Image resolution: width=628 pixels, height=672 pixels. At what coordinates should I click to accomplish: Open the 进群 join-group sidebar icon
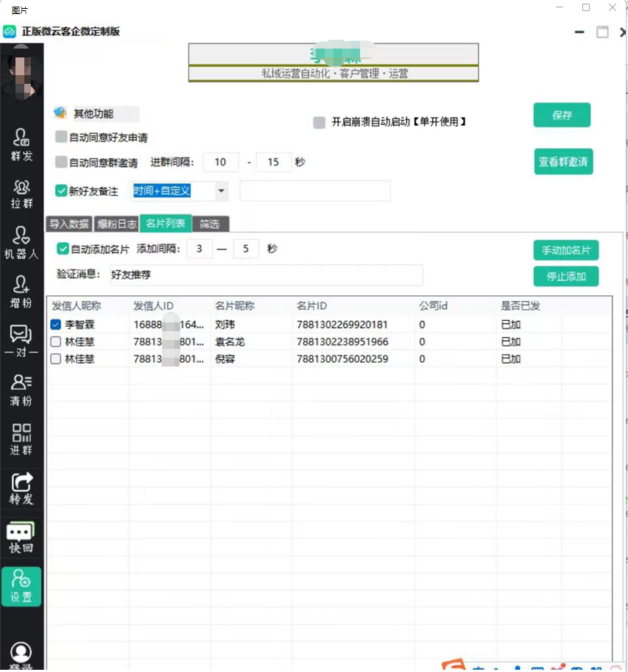tap(21, 439)
